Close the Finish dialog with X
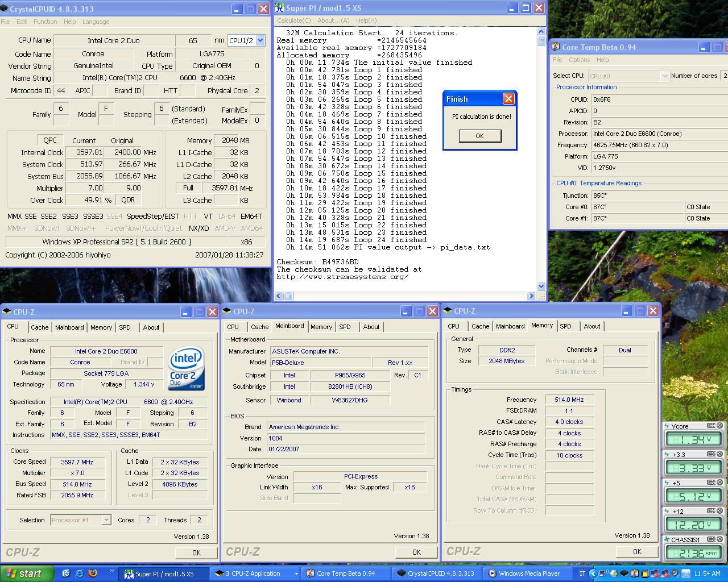 (x=508, y=99)
